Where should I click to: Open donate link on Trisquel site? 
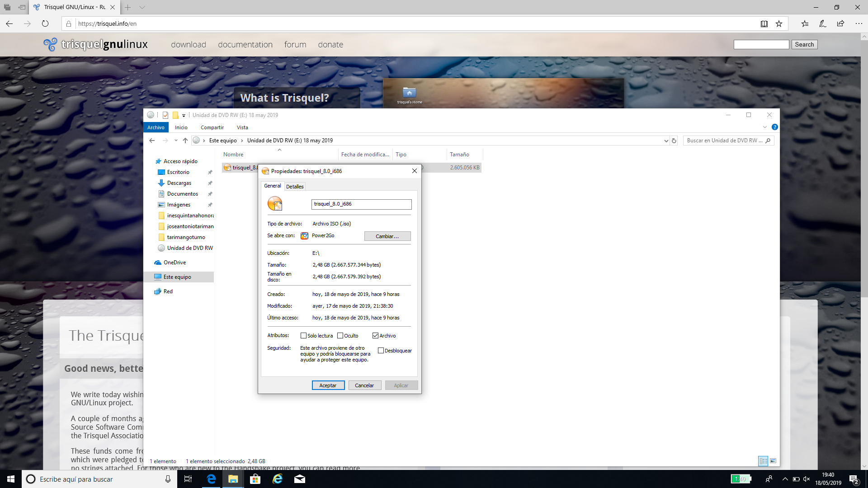(330, 44)
